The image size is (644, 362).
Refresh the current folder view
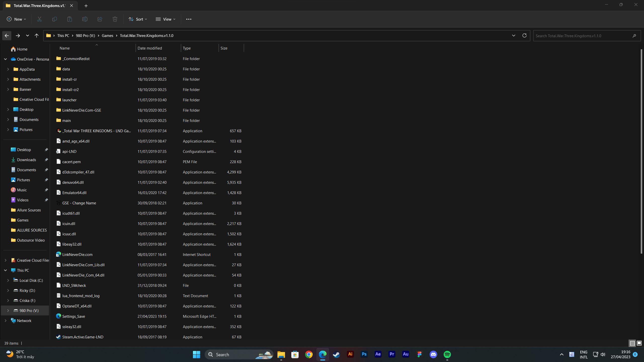[x=524, y=35]
